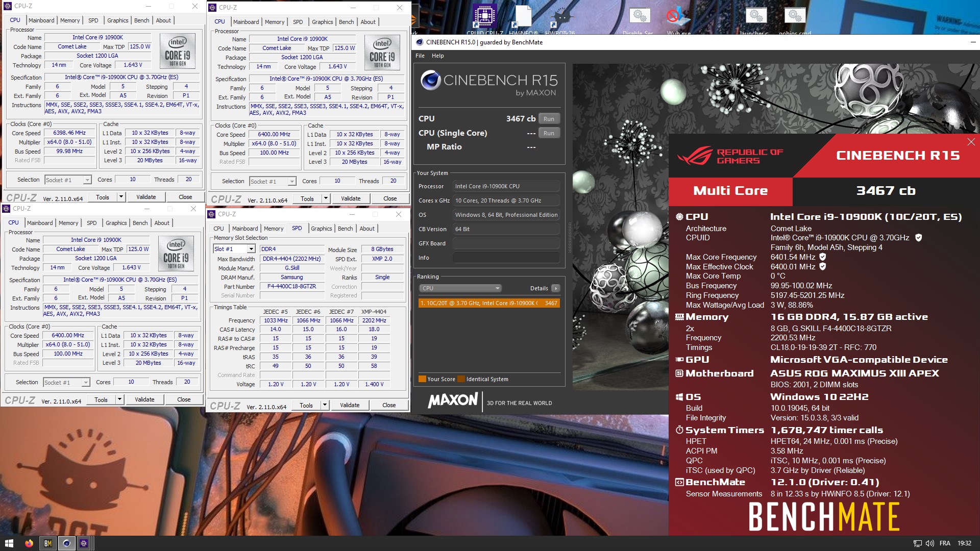Click the Info input field in Cinebench

pos(506,258)
